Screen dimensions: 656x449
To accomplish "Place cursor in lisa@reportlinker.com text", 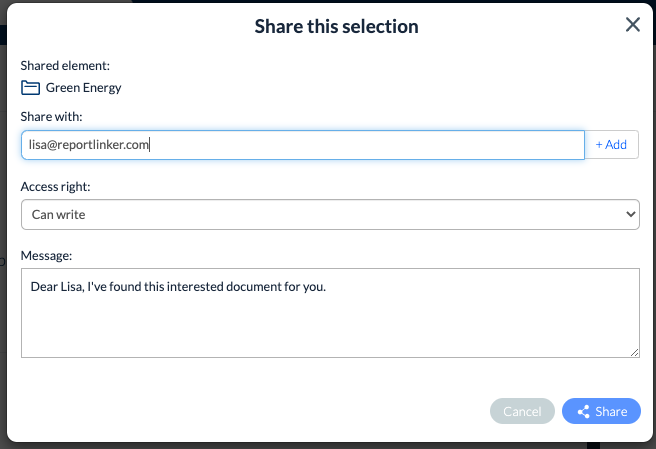I will (89, 145).
